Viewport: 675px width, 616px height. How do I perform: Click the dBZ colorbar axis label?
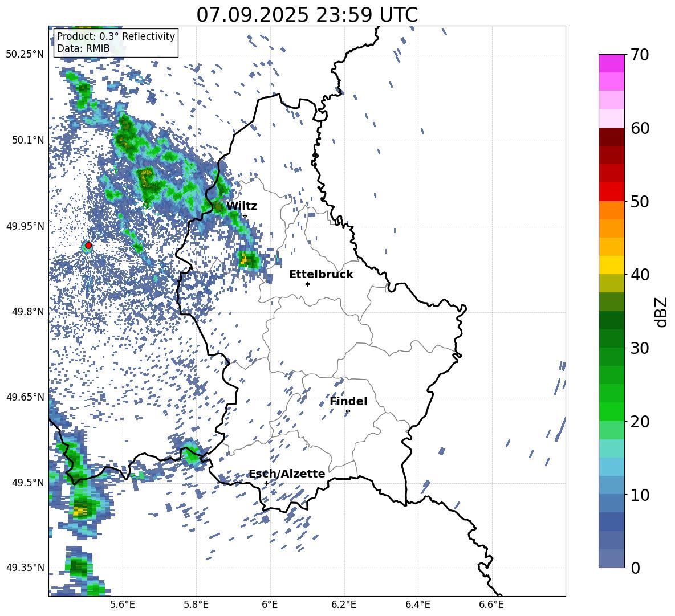tap(662, 312)
